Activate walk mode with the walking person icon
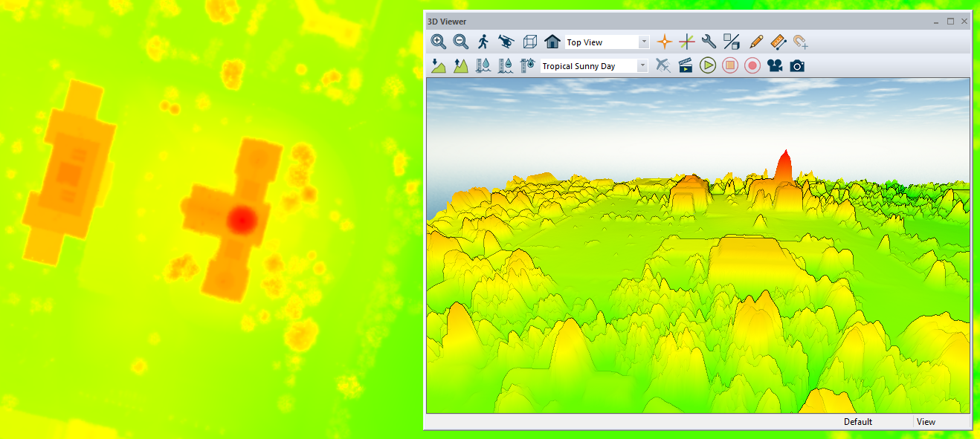Viewport: 980px width, 439px height. (x=483, y=42)
